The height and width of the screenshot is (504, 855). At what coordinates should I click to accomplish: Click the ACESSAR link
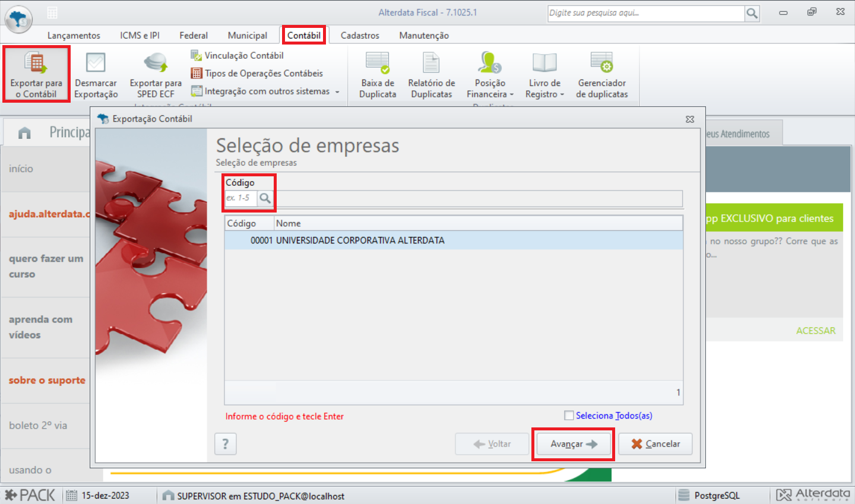pyautogui.click(x=816, y=331)
